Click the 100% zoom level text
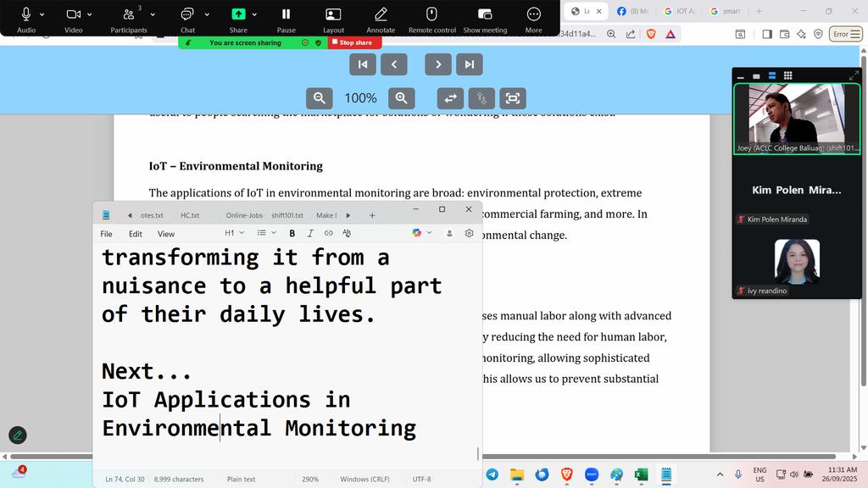This screenshot has width=868, height=488. pos(360,98)
